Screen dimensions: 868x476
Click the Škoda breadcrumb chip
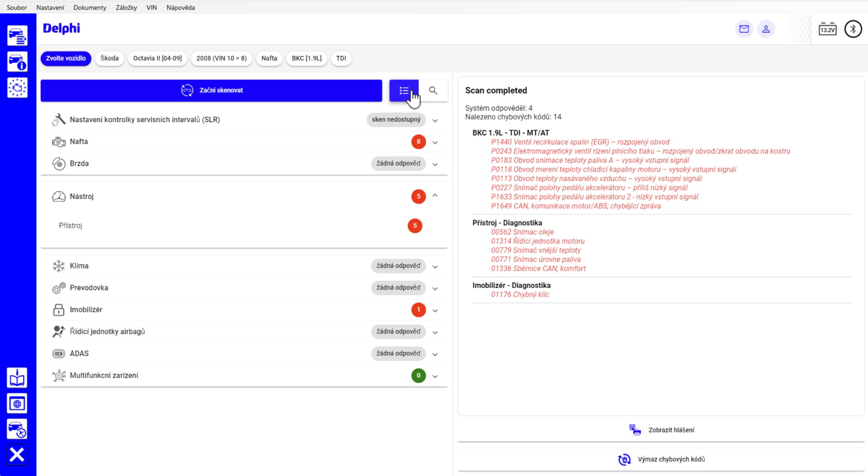click(x=109, y=58)
